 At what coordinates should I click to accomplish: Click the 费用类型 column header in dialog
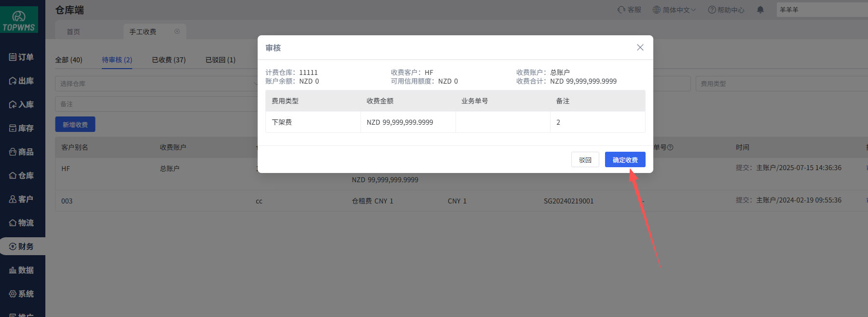click(285, 101)
